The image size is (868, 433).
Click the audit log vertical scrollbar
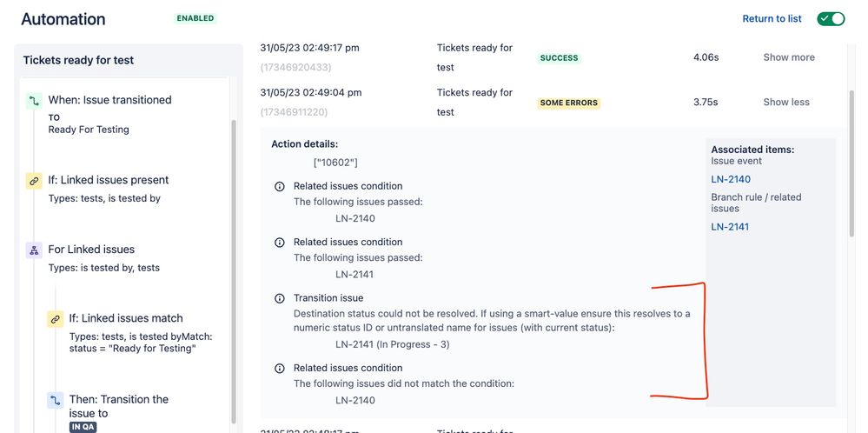pyautogui.click(x=851, y=163)
